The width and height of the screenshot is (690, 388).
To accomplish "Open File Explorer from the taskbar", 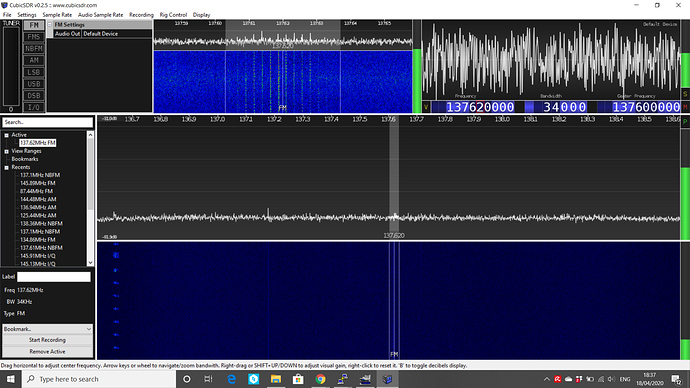I will [x=276, y=379].
